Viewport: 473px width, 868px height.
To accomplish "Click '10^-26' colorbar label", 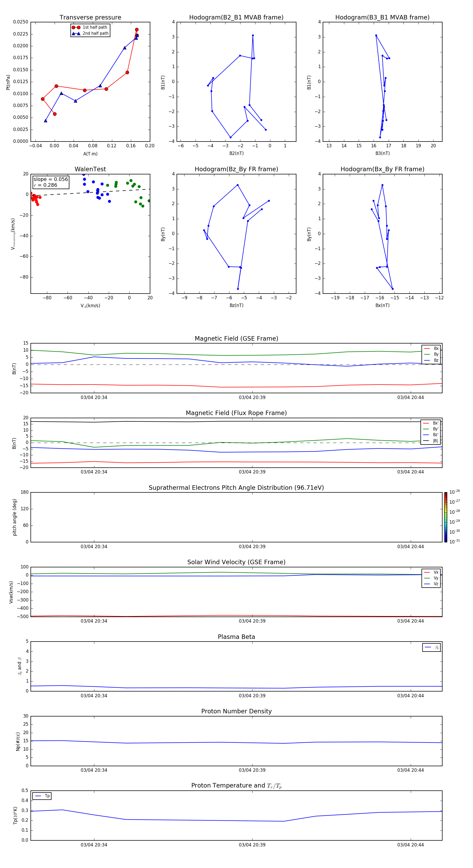I will (x=455, y=492).
